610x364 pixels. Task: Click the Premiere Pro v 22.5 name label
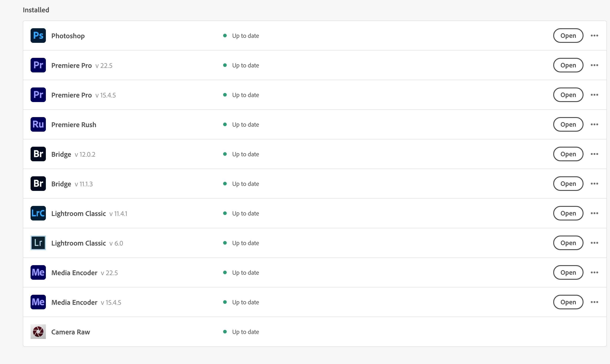click(71, 66)
